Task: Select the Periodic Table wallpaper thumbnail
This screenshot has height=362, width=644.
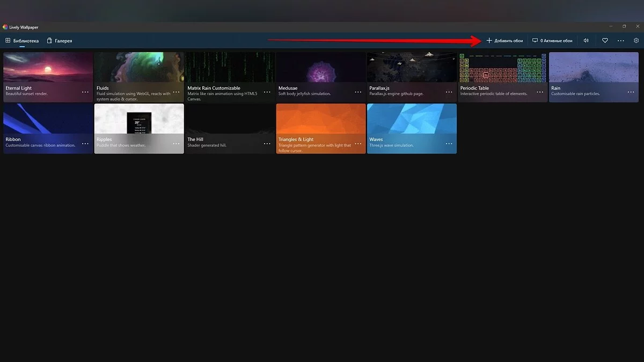Action: [x=502, y=68]
